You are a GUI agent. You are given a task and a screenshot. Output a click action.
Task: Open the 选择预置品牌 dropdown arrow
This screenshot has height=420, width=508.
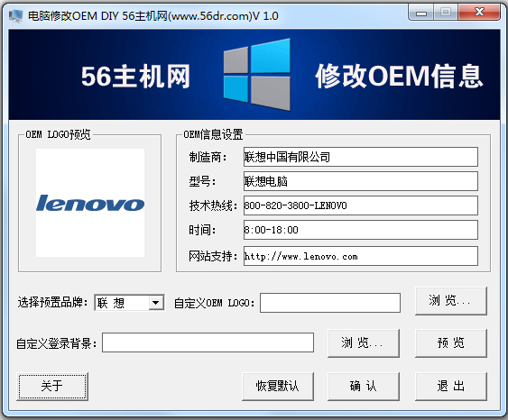coord(156,303)
